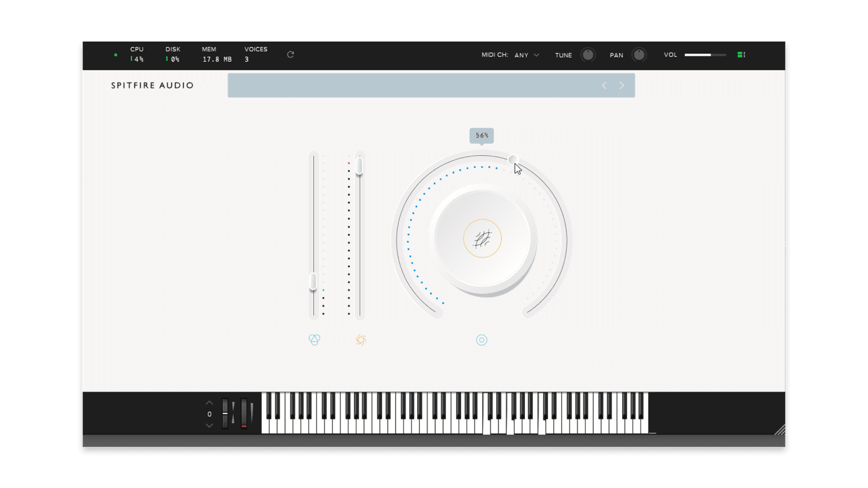Go to next preset with right chevron
The image size is (868, 488).
[621, 86]
